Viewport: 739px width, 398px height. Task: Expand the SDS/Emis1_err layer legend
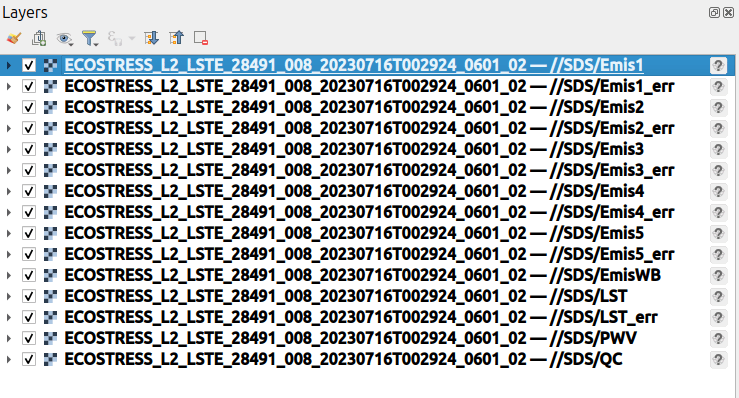(x=8, y=86)
